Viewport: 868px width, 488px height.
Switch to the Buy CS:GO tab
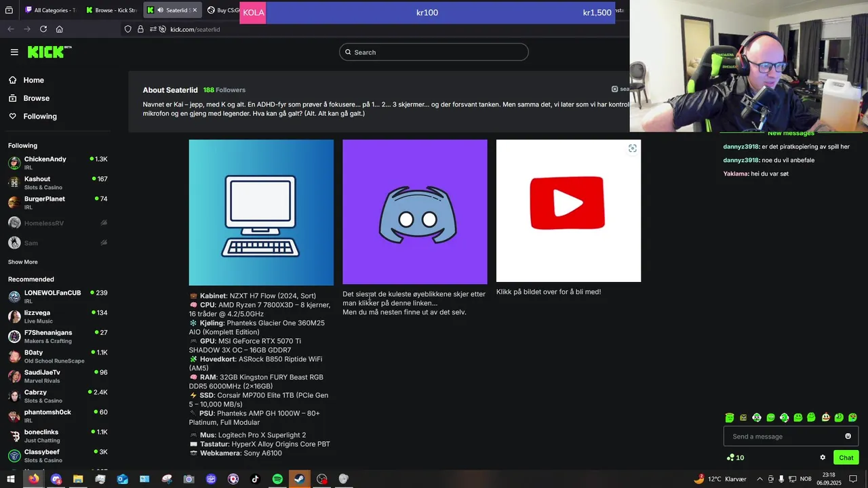tap(223, 10)
